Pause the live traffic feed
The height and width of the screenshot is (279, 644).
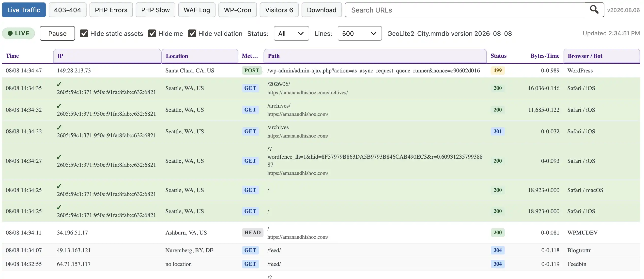(57, 33)
